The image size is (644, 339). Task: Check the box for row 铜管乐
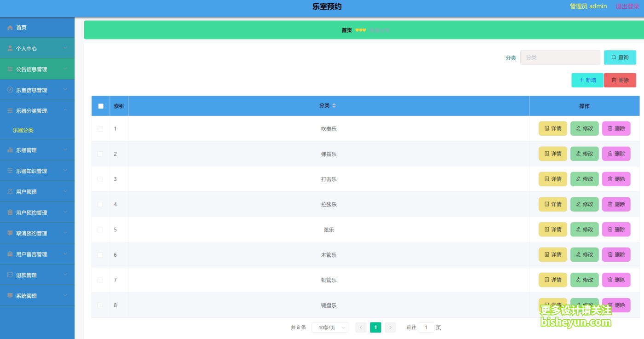tap(100, 280)
